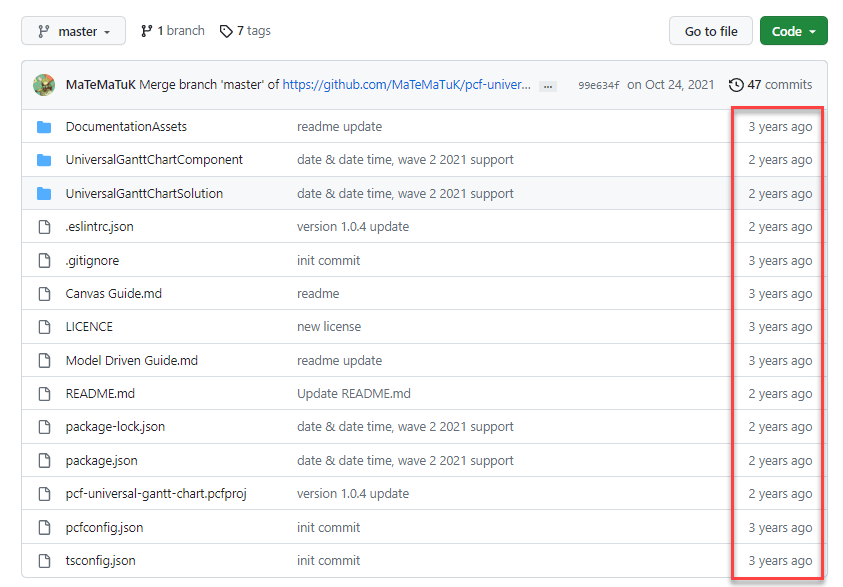Viewport: 843px width, 587px height.
Task: Open Canvas Guide.md file
Action: pos(113,294)
